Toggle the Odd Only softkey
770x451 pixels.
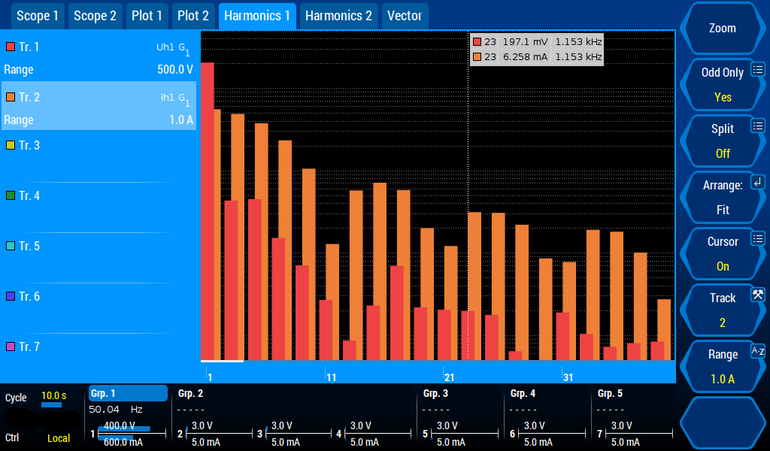722,85
